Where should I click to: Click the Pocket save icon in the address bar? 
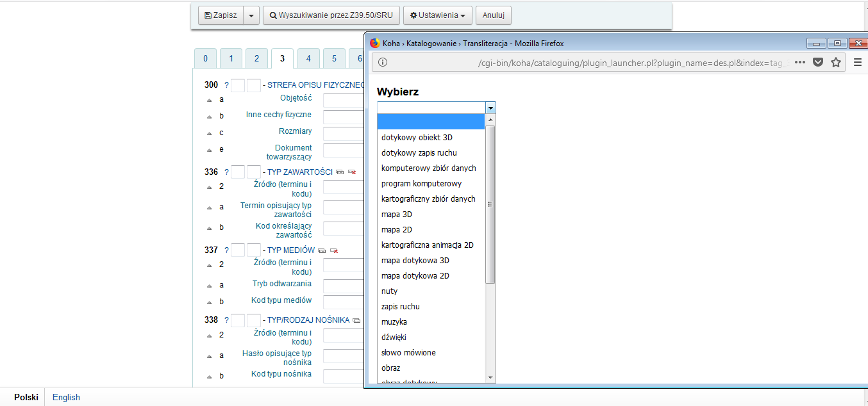(818, 62)
